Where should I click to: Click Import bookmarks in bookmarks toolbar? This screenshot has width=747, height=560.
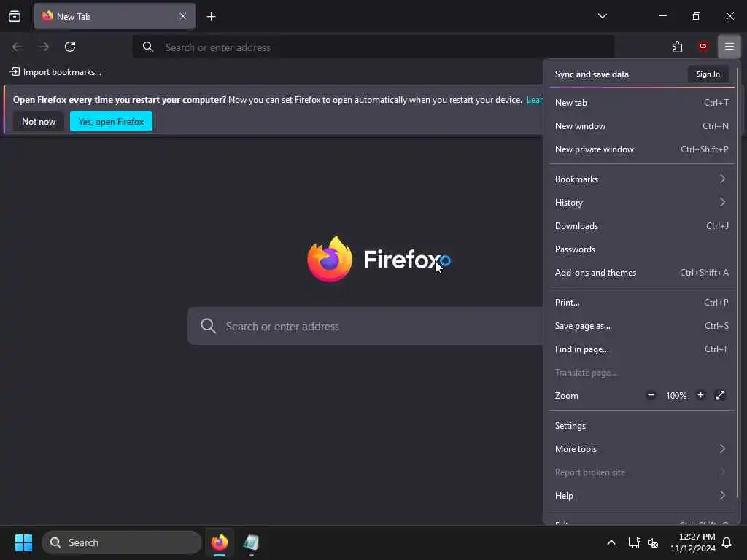click(55, 72)
